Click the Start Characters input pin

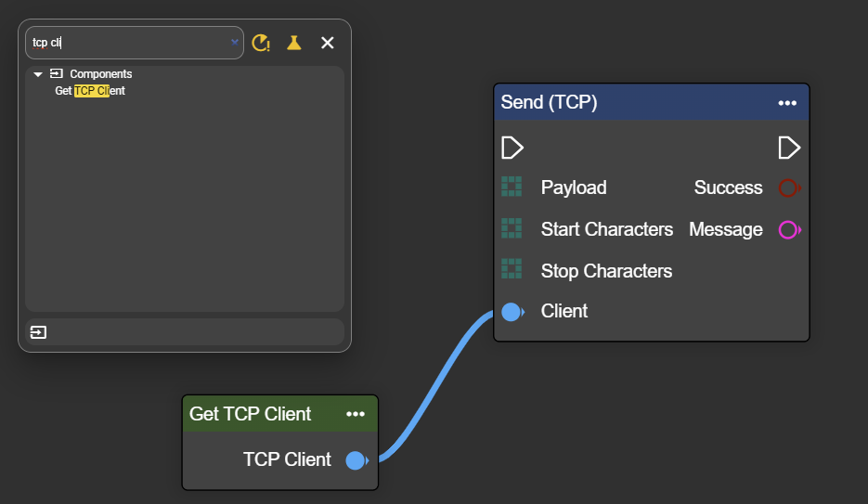(511, 229)
